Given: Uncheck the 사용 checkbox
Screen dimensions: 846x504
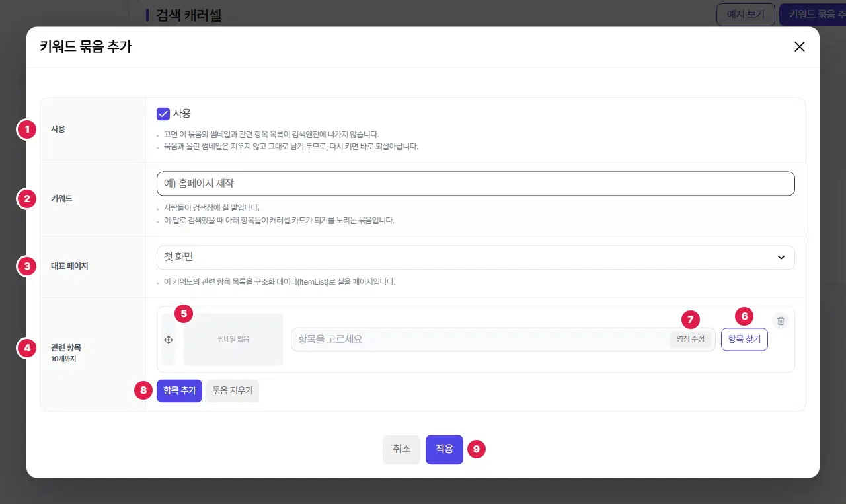Looking at the screenshot, I should (x=163, y=114).
